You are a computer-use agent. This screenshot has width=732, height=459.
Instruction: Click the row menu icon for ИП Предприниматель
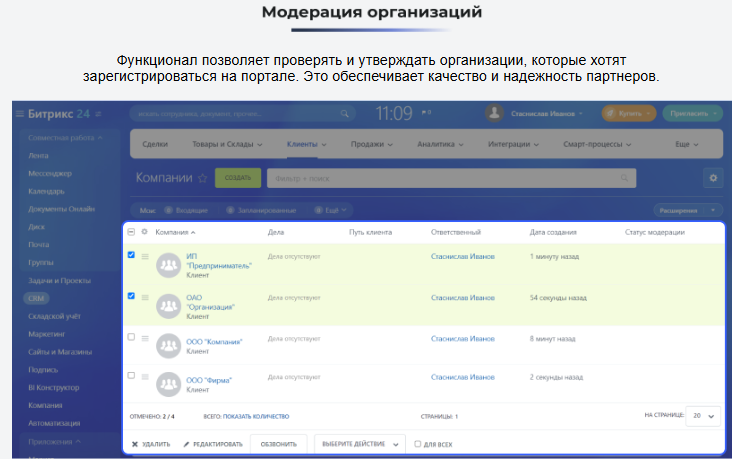(x=145, y=257)
